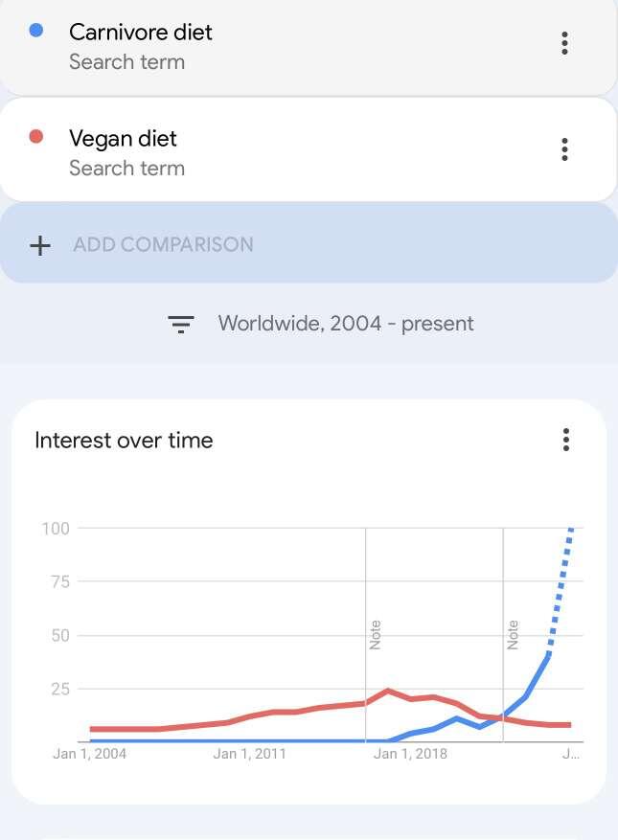Image resolution: width=618 pixels, height=840 pixels.
Task: Click the Jan 1, 2004 axis label
Action: pos(89,754)
